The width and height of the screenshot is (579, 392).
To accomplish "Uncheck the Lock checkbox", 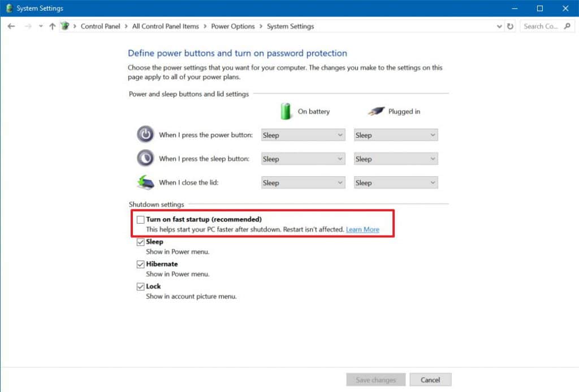I will pos(140,287).
